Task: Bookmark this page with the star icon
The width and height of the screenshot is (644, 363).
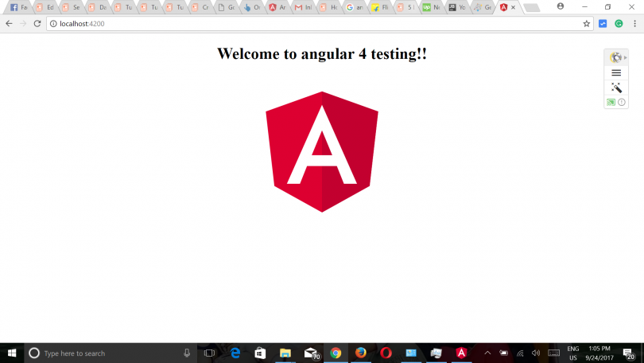Action: (x=587, y=24)
